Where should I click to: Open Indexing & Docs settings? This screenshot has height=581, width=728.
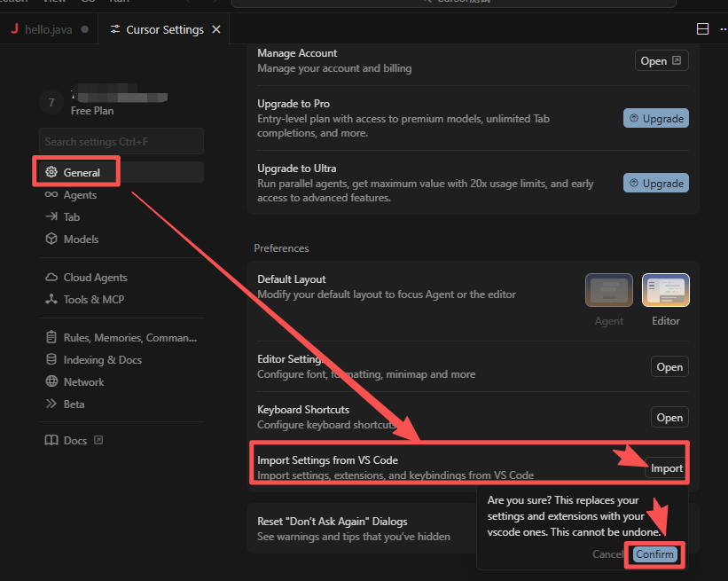(x=121, y=360)
